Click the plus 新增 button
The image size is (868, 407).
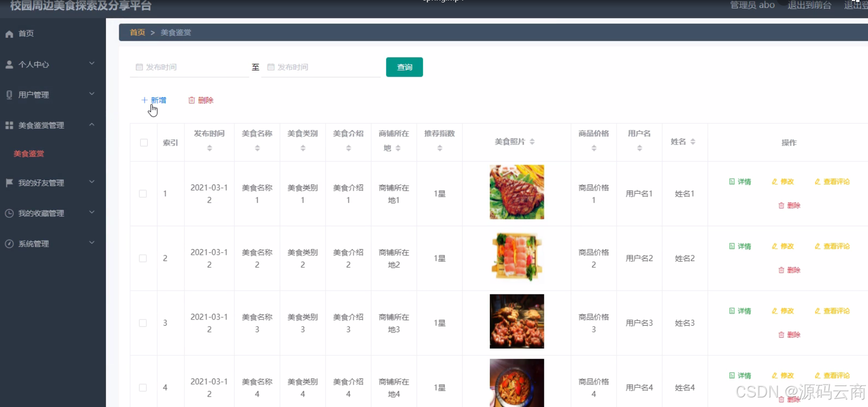pyautogui.click(x=153, y=100)
